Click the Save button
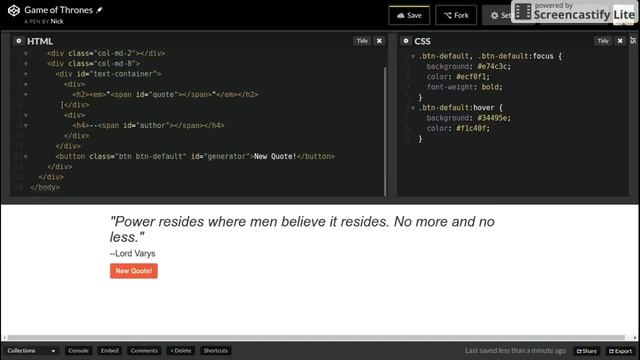The image size is (640, 360). pyautogui.click(x=409, y=16)
